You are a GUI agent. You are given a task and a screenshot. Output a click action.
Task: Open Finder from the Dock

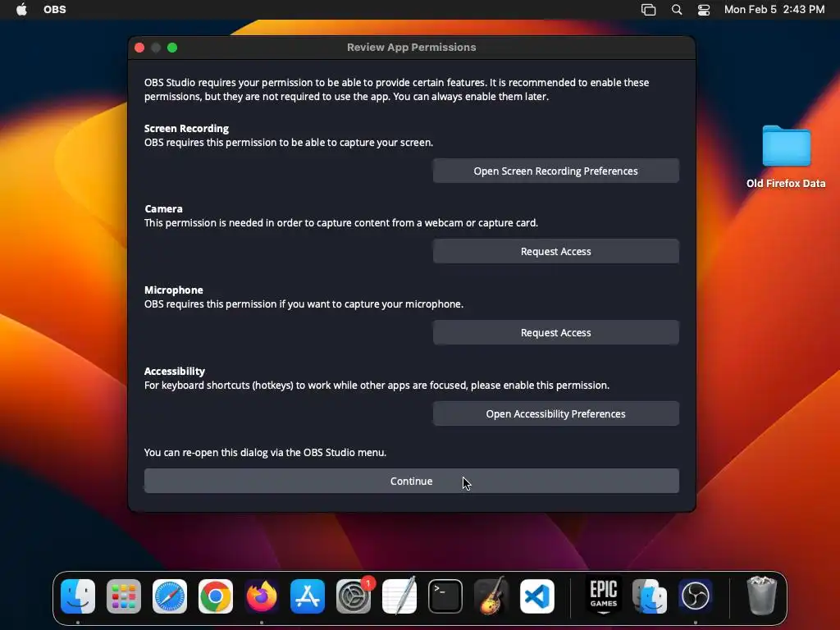point(78,596)
